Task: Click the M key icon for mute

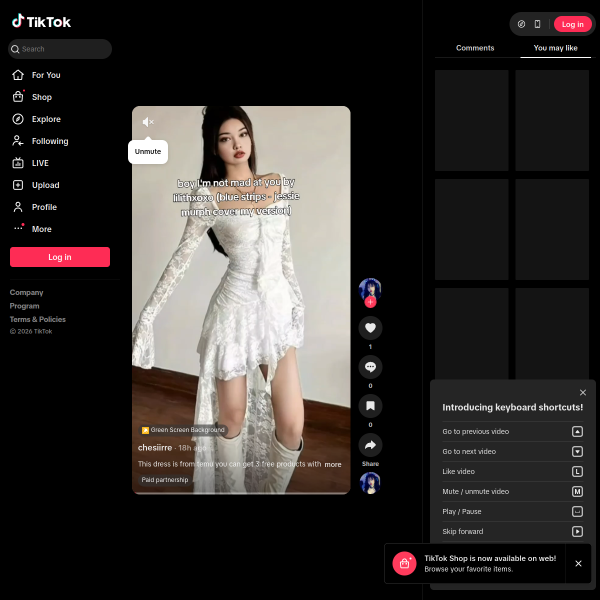Action: coord(577,491)
